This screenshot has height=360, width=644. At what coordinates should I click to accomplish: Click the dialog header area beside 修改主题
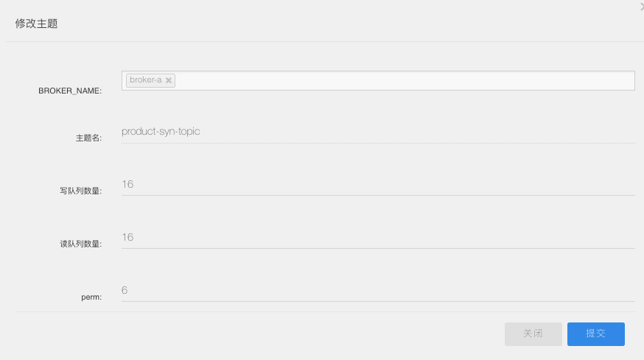tap(329, 24)
